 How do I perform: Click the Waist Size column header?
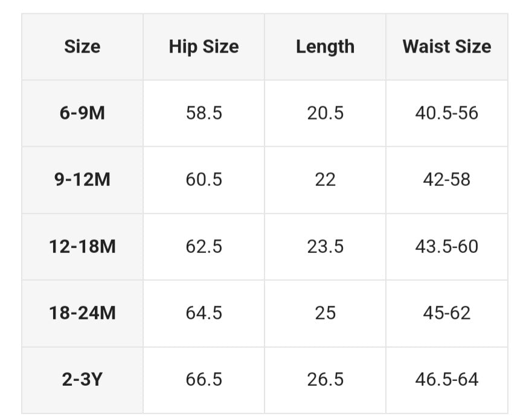(x=447, y=47)
